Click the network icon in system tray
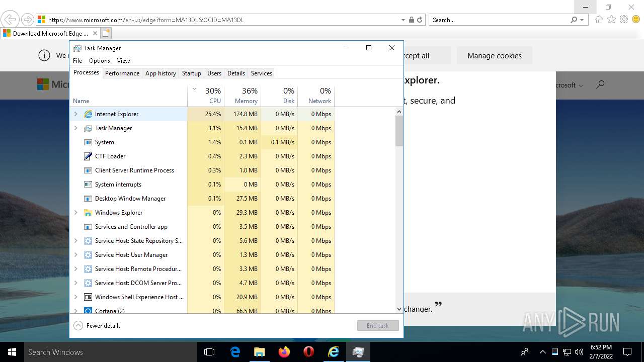The height and width of the screenshot is (362, 644). coord(567,352)
